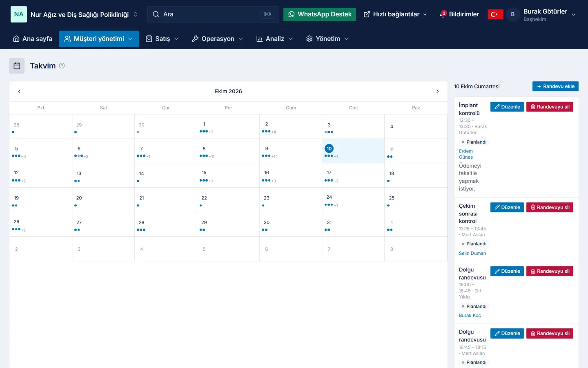Open Hızlı bağlantılar dropdown
This screenshot has width=588, height=368.
coord(395,14)
